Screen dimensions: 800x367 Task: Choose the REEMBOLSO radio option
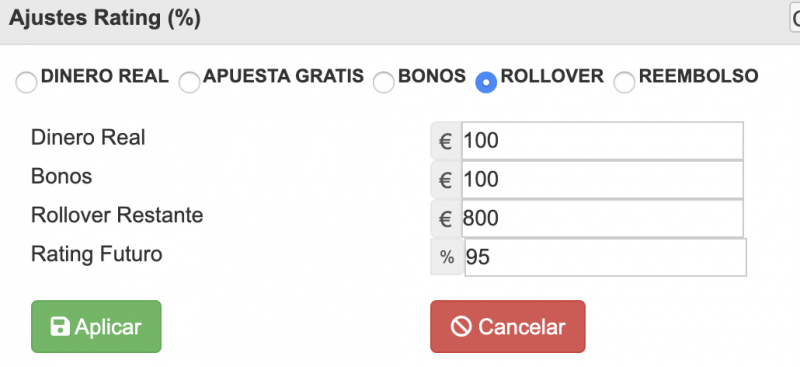click(x=624, y=82)
